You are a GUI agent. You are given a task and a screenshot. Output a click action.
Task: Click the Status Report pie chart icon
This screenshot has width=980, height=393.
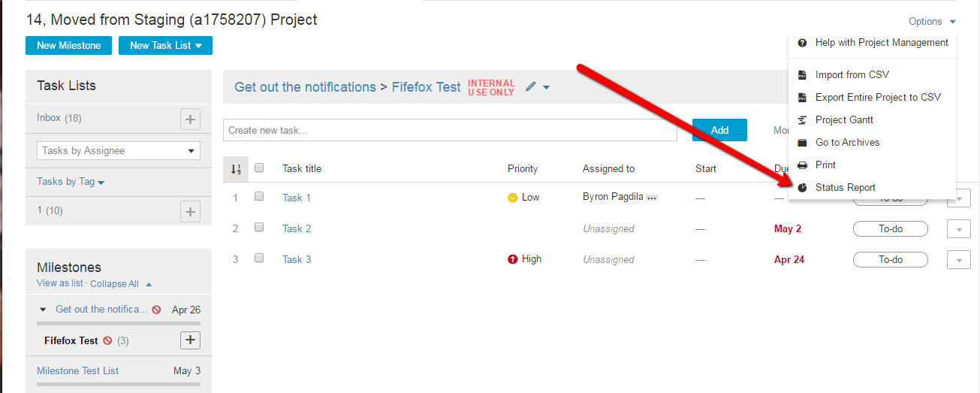802,188
